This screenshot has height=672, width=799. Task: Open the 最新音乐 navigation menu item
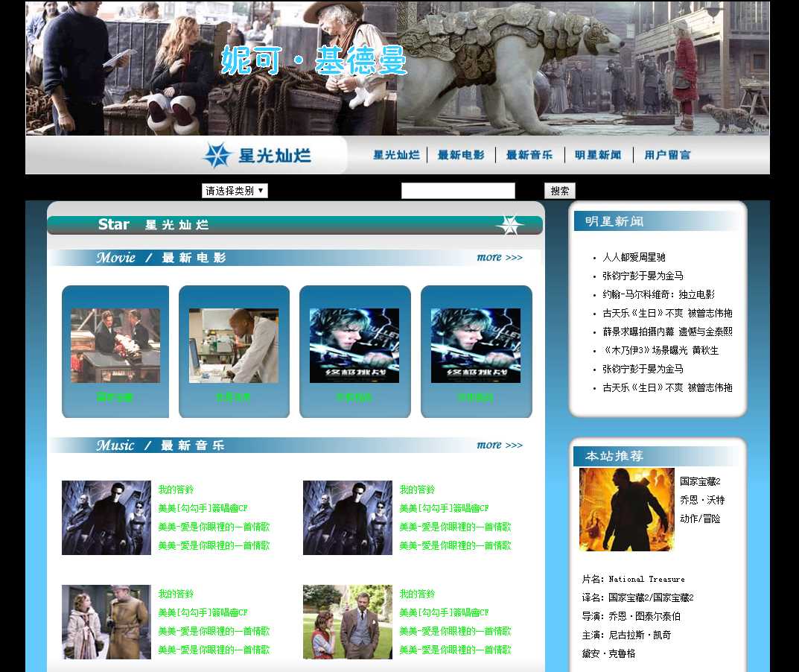pos(529,155)
